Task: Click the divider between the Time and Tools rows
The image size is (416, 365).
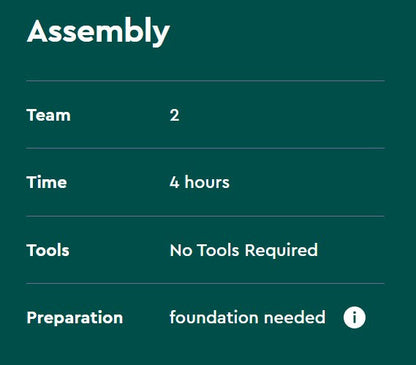Action: pos(205,216)
